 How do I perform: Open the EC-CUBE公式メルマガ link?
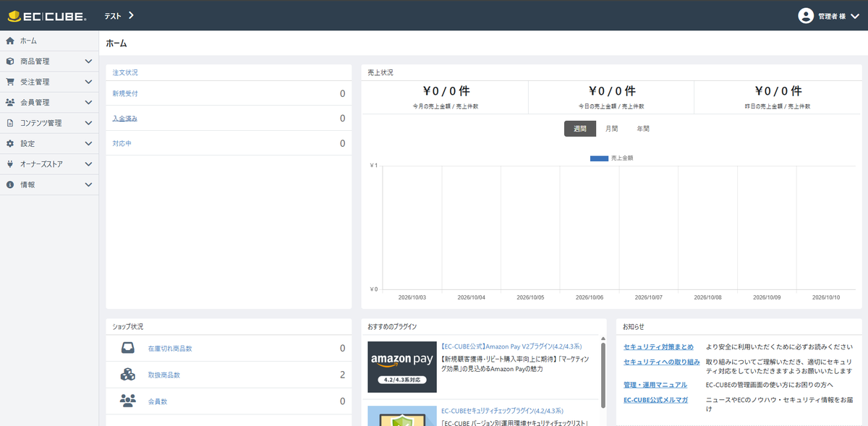tap(656, 400)
